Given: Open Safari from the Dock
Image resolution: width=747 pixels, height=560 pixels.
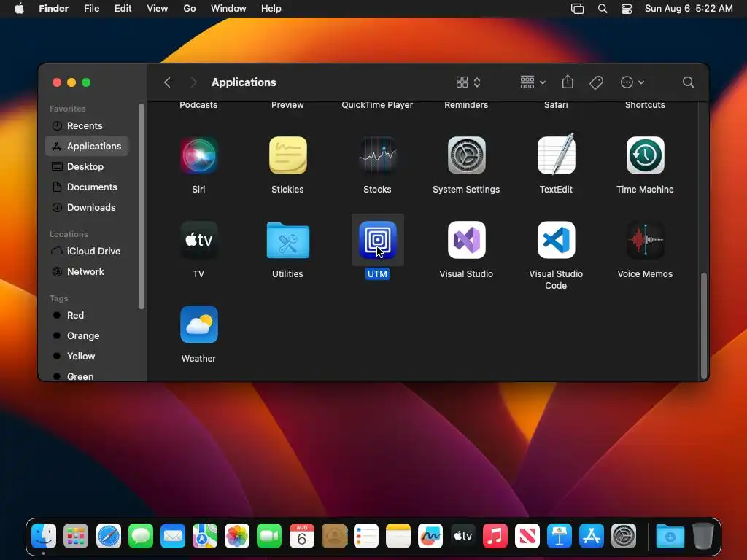Looking at the screenshot, I should 108,536.
